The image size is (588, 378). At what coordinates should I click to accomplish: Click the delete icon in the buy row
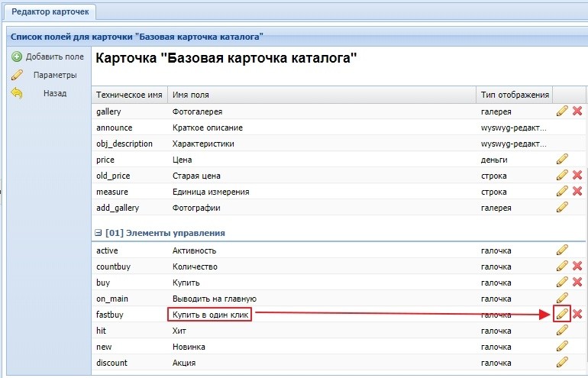click(x=577, y=282)
